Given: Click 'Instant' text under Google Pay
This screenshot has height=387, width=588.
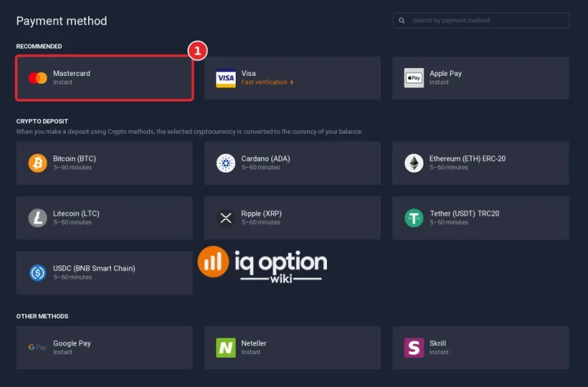Looking at the screenshot, I should pos(63,352).
